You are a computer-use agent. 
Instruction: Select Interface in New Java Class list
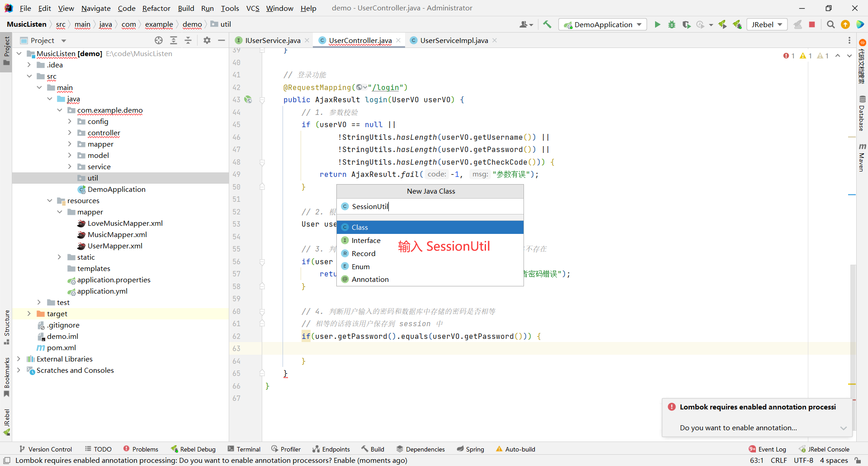[x=366, y=240]
